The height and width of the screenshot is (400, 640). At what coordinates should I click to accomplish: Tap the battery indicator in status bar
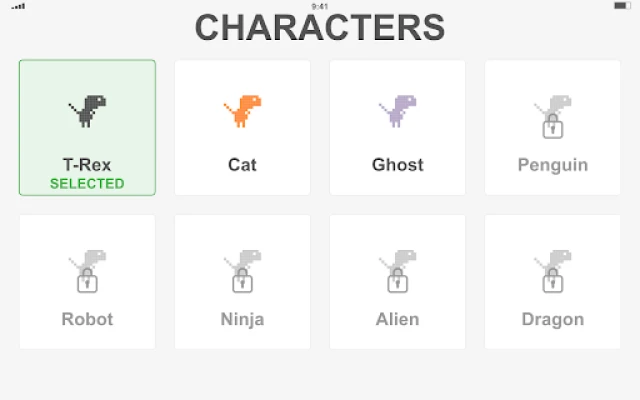(x=620, y=6)
